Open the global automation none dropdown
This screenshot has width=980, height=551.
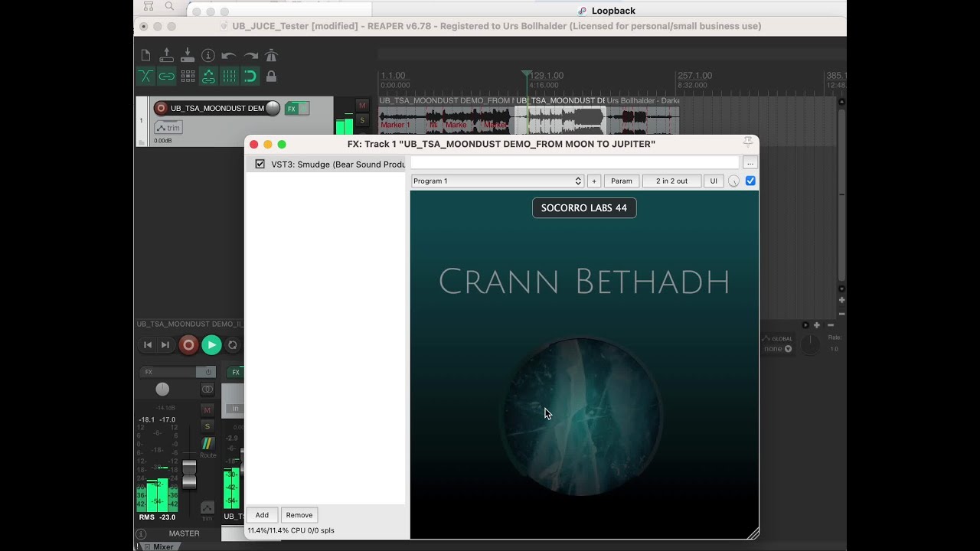(777, 349)
